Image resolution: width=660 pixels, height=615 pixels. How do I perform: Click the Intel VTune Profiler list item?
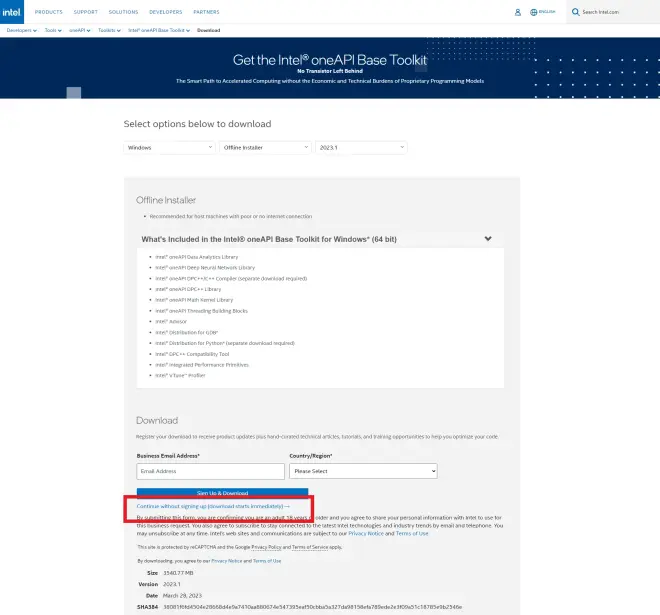click(x=180, y=375)
